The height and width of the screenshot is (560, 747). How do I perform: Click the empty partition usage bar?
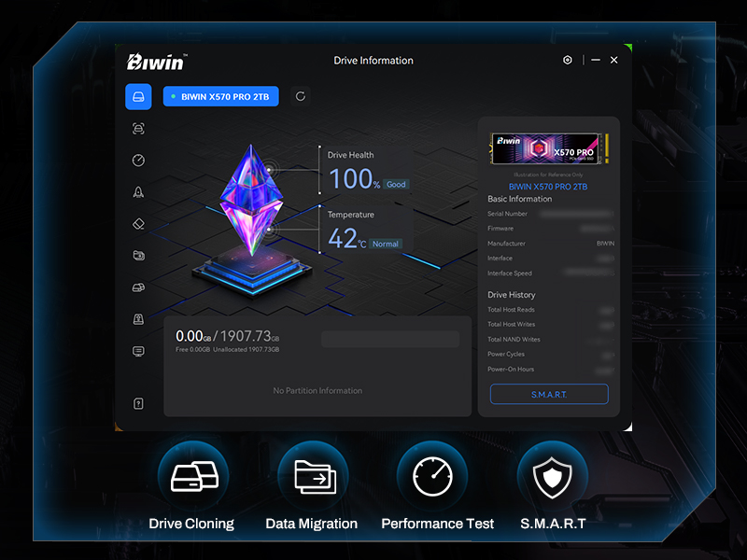click(x=390, y=339)
